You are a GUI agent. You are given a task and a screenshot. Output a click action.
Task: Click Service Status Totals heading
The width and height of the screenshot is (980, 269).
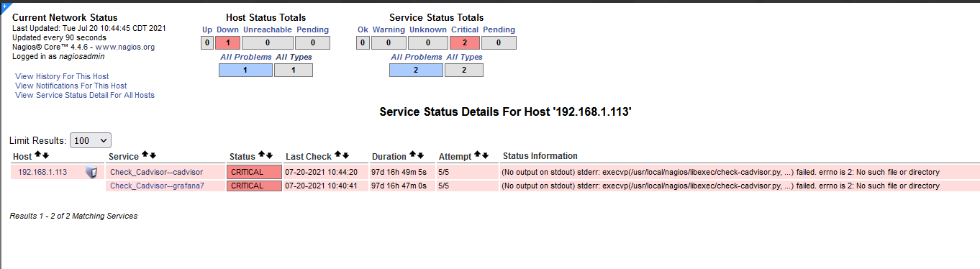tap(436, 17)
